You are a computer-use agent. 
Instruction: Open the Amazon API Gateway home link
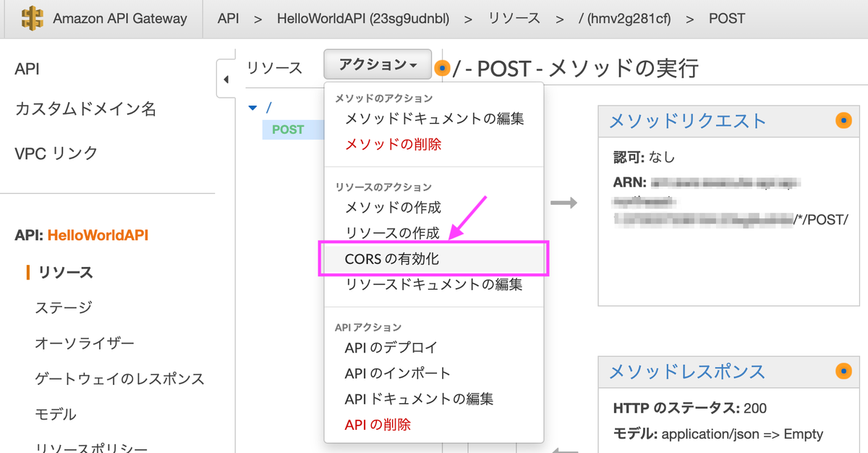point(119,19)
